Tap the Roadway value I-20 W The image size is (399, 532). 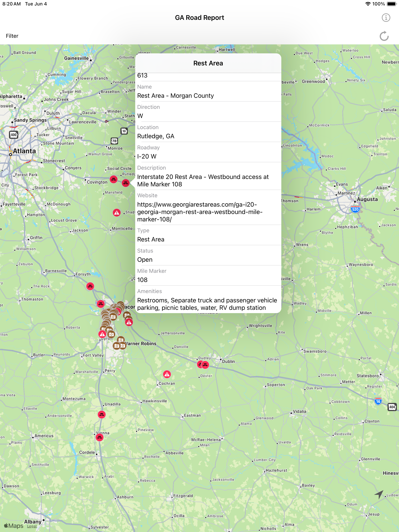coord(147,156)
